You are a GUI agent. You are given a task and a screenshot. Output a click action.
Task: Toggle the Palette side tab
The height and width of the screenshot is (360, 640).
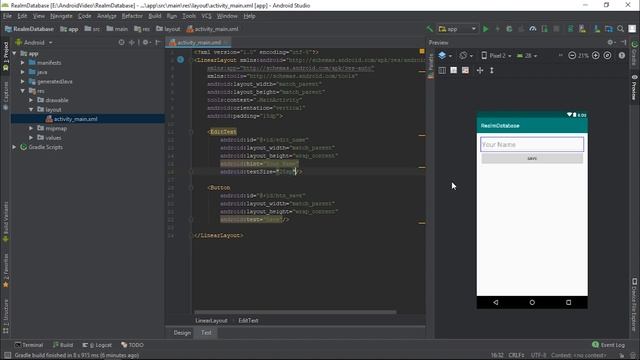click(x=431, y=66)
